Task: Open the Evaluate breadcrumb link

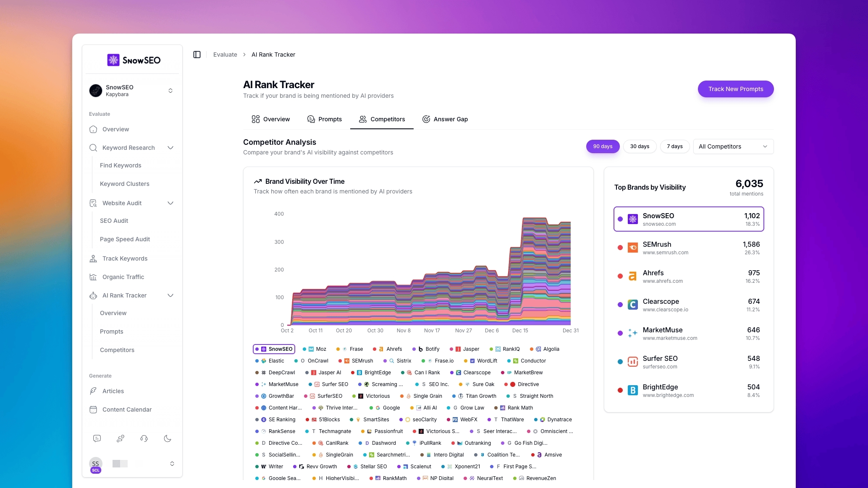Action: [x=225, y=55]
